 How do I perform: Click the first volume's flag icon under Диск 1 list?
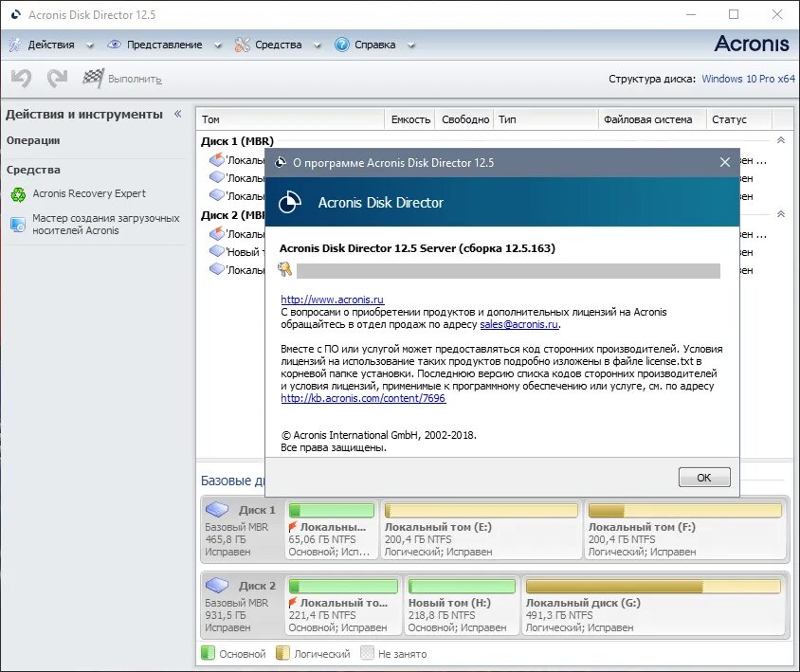(x=217, y=160)
